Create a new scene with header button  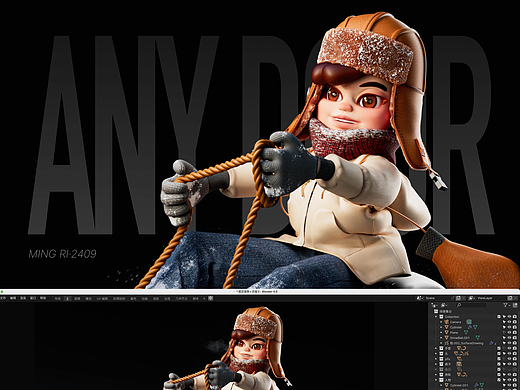[458, 298]
